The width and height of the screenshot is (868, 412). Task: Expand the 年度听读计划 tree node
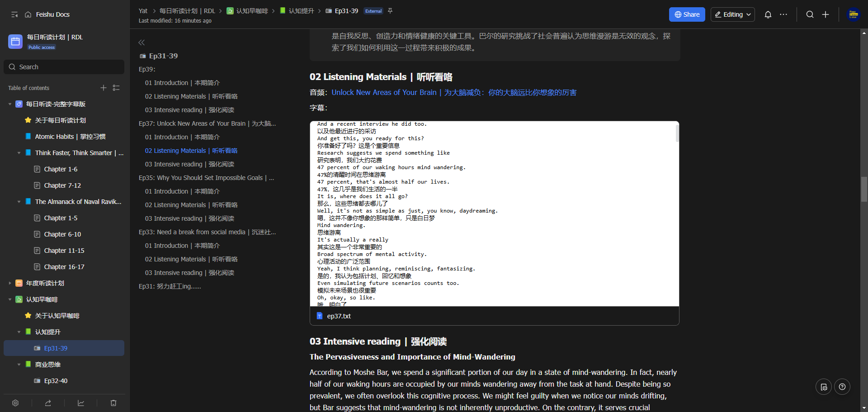[10, 283]
